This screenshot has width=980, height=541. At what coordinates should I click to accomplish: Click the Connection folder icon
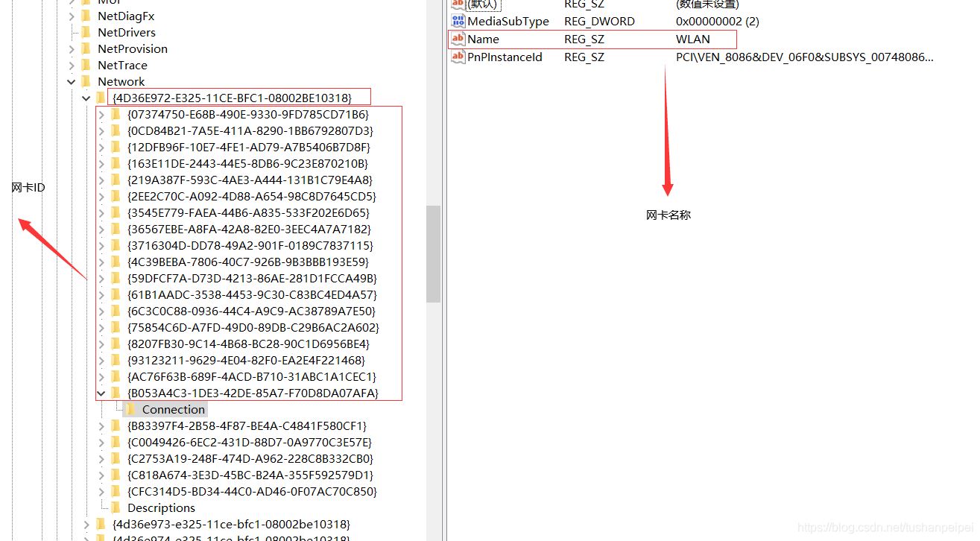coord(131,410)
